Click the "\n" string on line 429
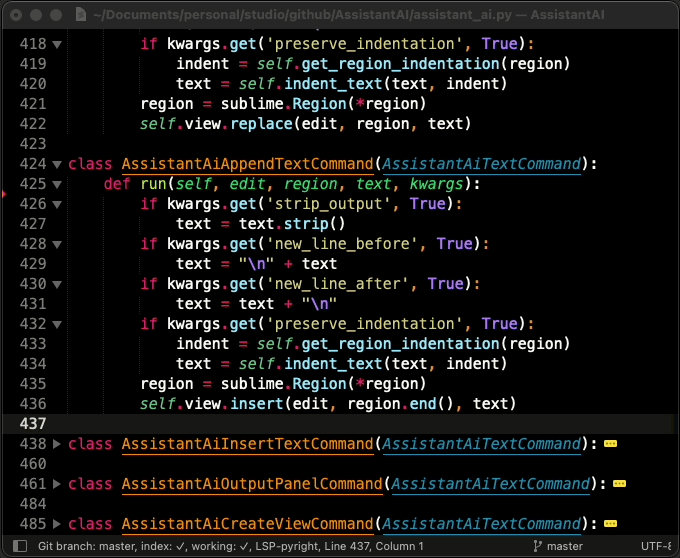Image resolution: width=680 pixels, height=558 pixels. 256,264
